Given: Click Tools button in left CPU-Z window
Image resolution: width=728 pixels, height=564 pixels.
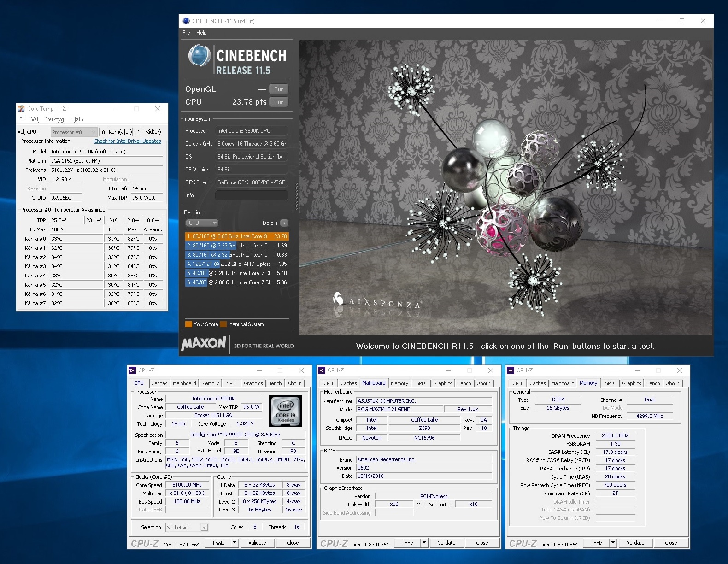Looking at the screenshot, I should (218, 543).
